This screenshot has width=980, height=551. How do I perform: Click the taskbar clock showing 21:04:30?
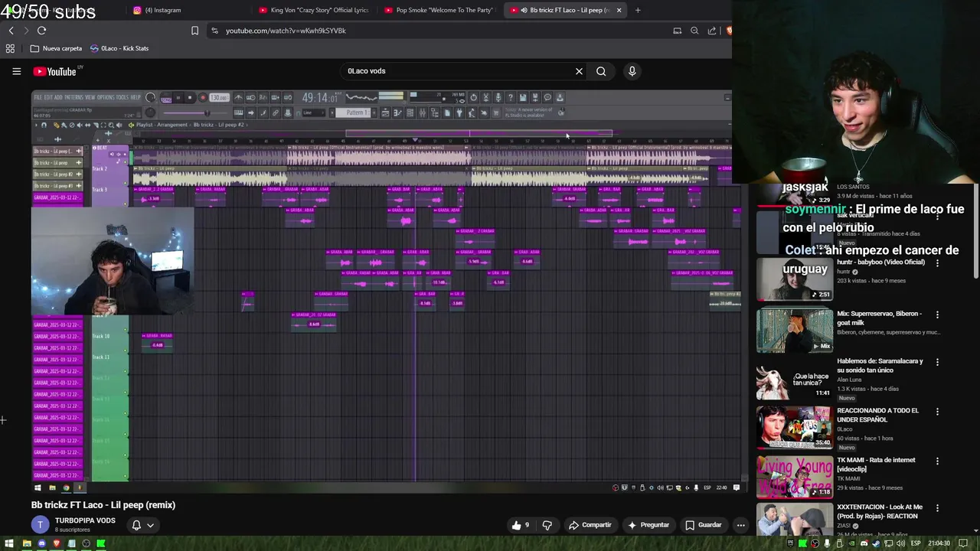939,543
